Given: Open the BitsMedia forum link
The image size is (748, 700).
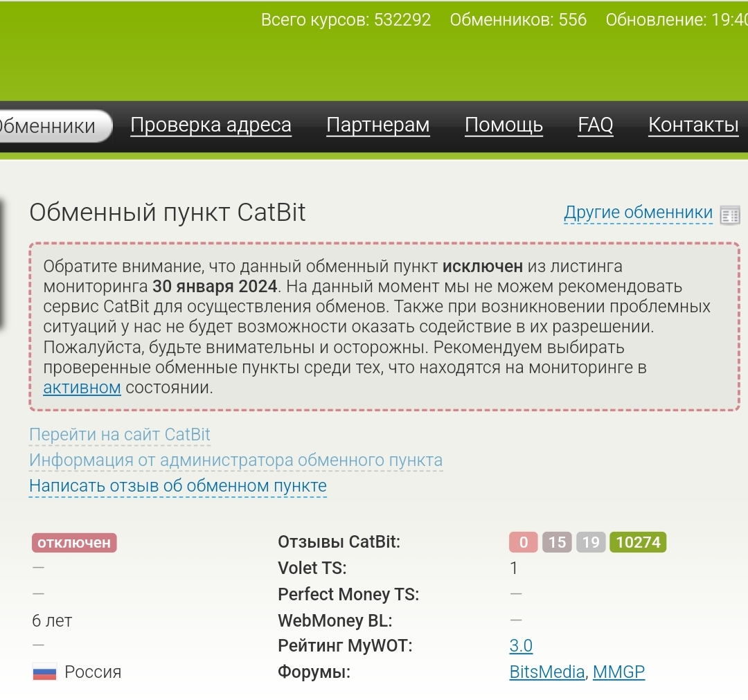Looking at the screenshot, I should pos(546,672).
